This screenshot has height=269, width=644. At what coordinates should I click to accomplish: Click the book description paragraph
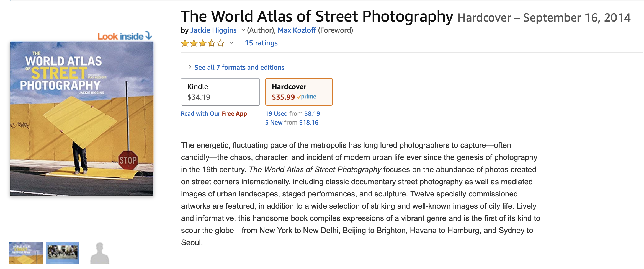pyautogui.click(x=360, y=194)
